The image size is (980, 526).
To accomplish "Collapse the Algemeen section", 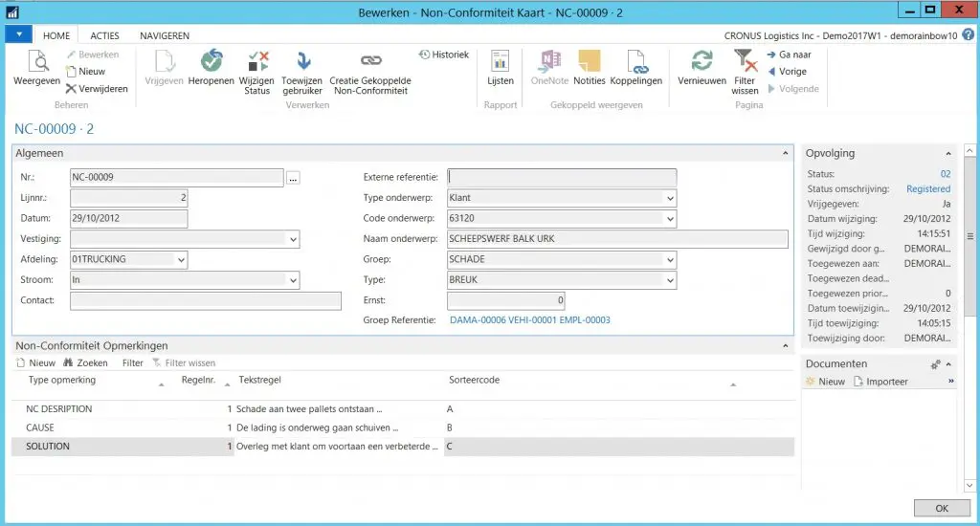I will coord(786,153).
